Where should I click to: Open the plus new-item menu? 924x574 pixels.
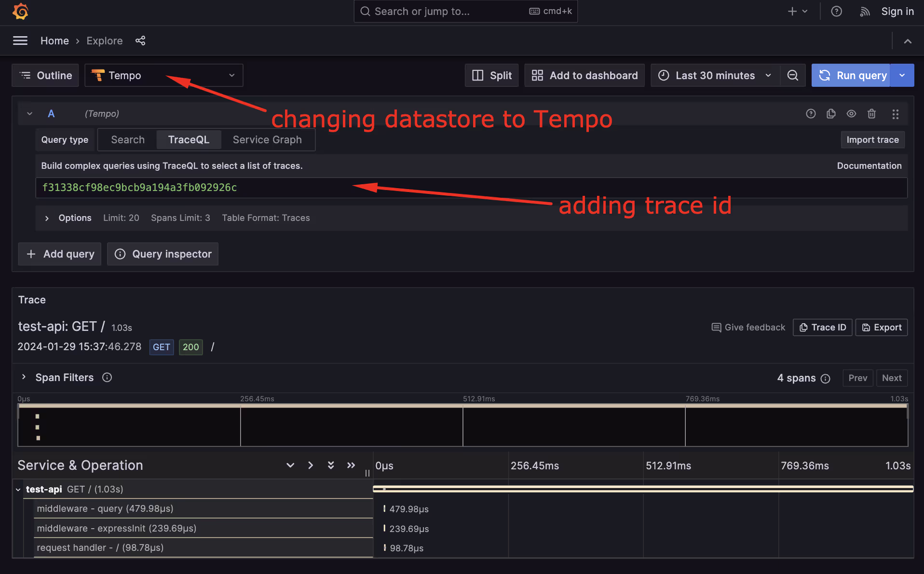point(797,11)
